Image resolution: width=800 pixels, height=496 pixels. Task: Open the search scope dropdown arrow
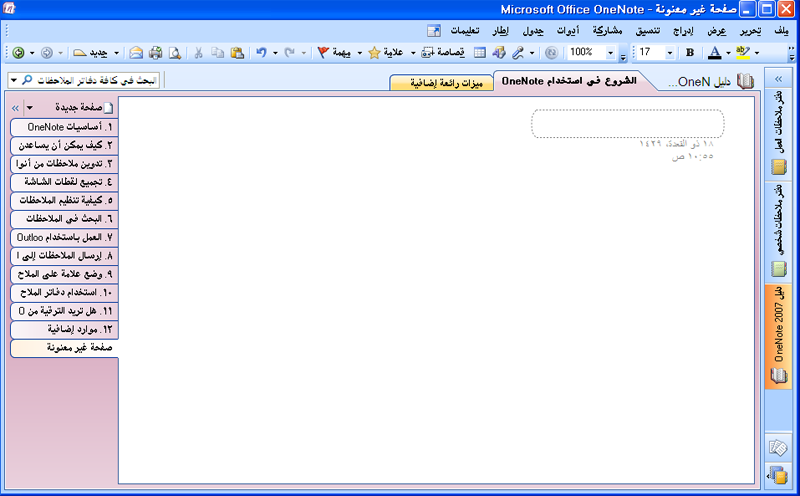point(14,80)
